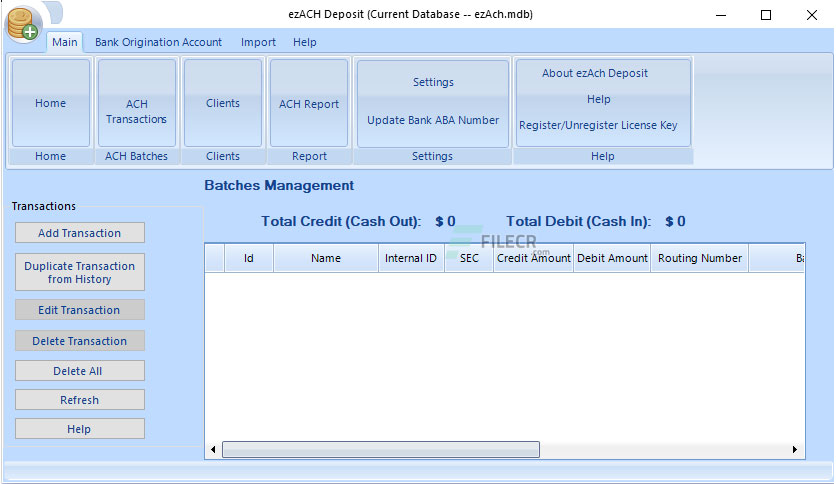Open the Help ribbon tab

[304, 42]
